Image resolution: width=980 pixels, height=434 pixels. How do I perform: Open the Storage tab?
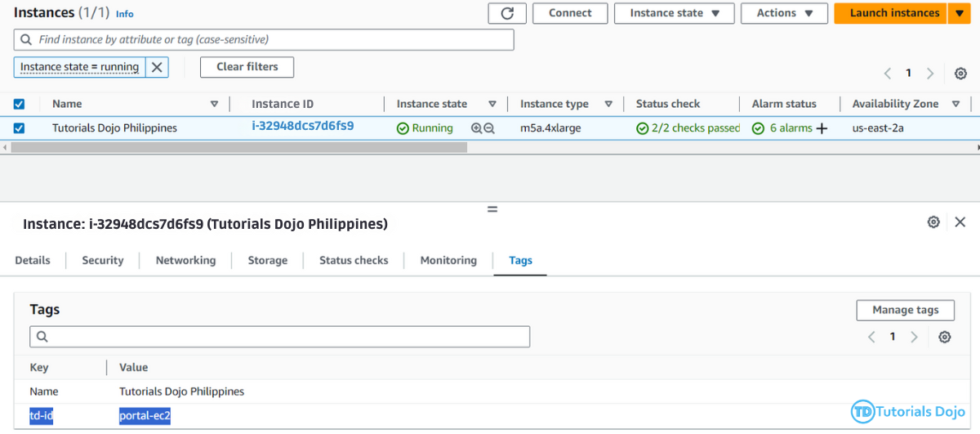click(268, 261)
